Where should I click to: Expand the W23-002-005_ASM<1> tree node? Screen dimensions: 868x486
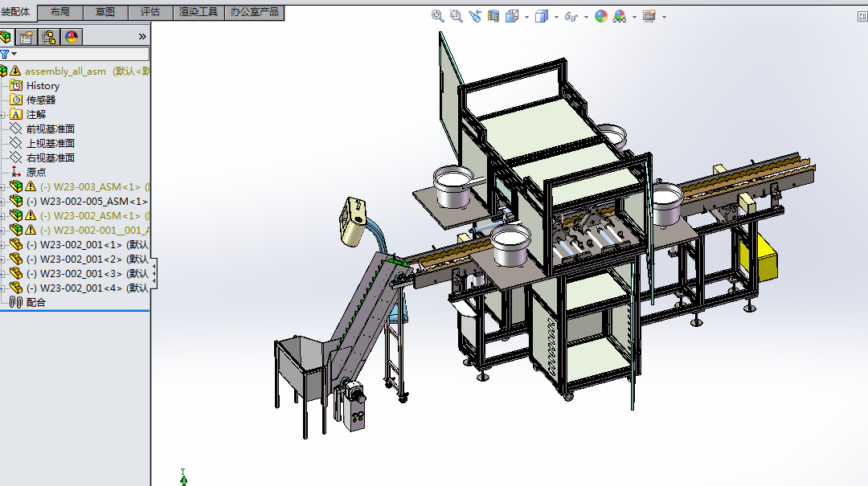pos(3,201)
